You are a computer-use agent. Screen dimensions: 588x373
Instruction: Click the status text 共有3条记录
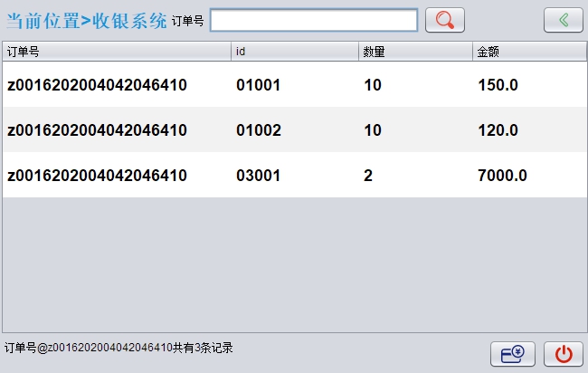tap(203, 348)
